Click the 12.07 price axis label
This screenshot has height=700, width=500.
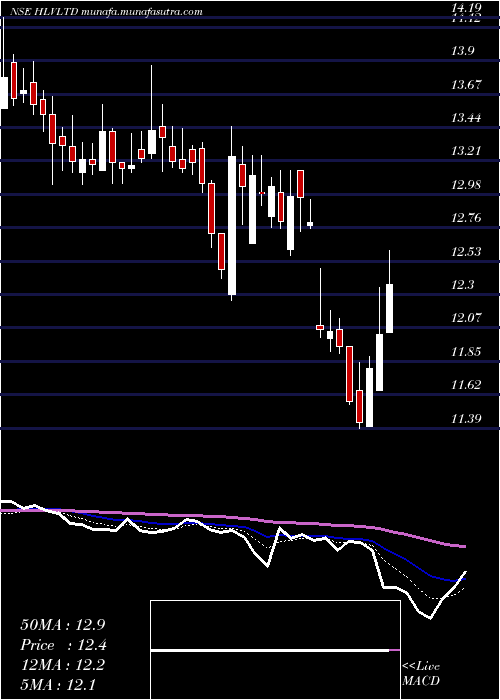(467, 318)
